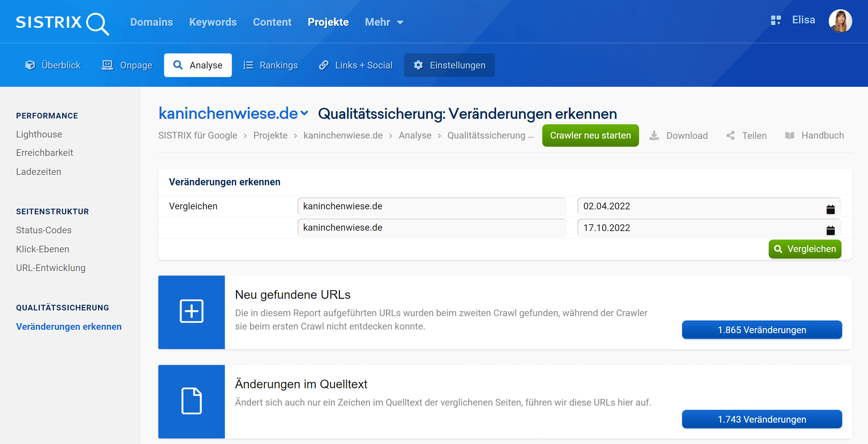Select Projekte in the top navigation
The height and width of the screenshot is (444, 868).
(328, 22)
